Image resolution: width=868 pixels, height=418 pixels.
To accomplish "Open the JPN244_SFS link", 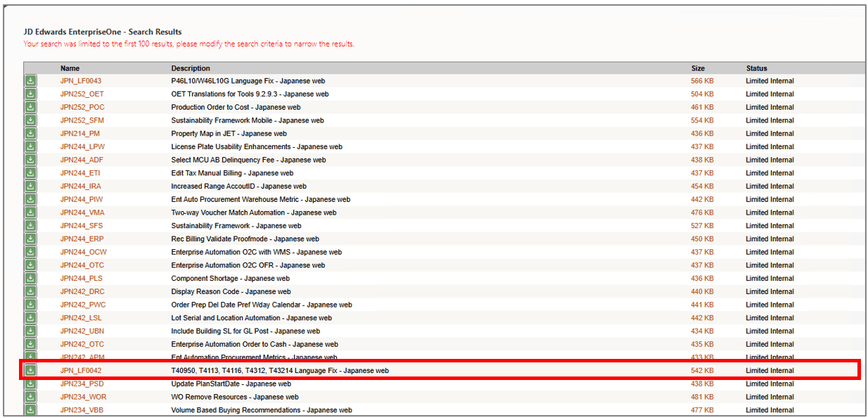I will pos(82,226).
